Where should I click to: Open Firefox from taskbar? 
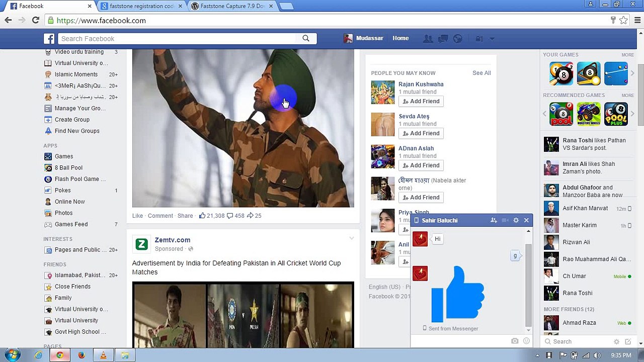[x=82, y=355]
